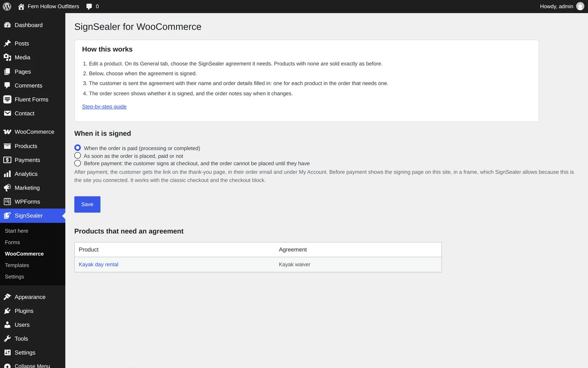588x368 pixels.
Task: Click the Analytics bar chart icon
Action: pos(7,174)
